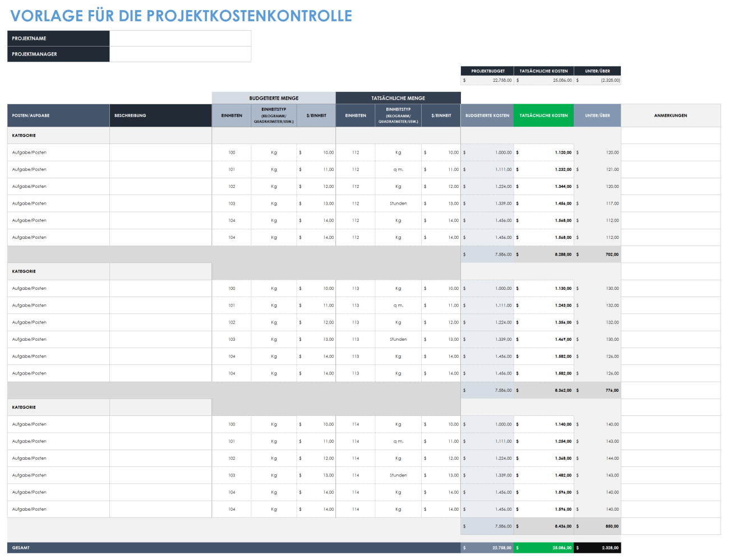Click the empty field next to PROJEKTNAME
Viewport: 729px width, 560px height.
click(x=180, y=39)
